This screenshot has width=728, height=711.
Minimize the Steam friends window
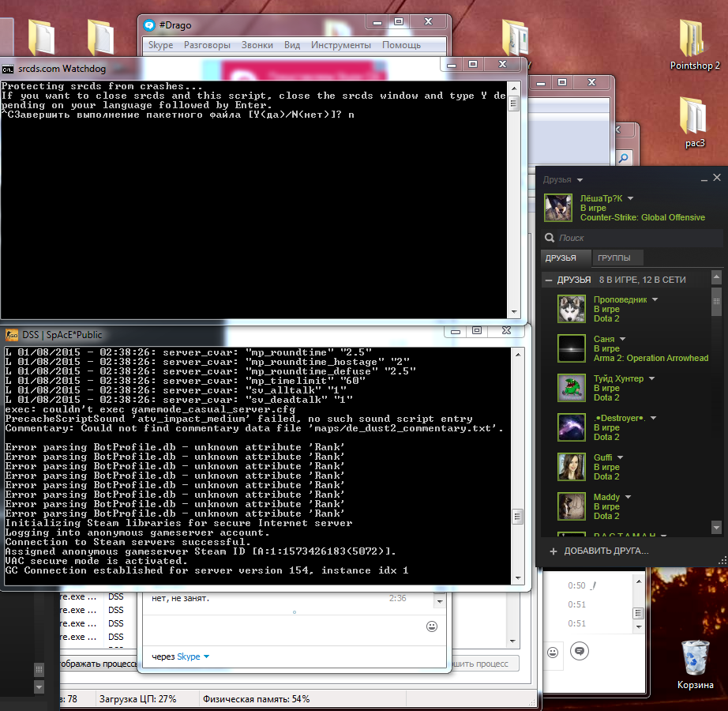704,179
